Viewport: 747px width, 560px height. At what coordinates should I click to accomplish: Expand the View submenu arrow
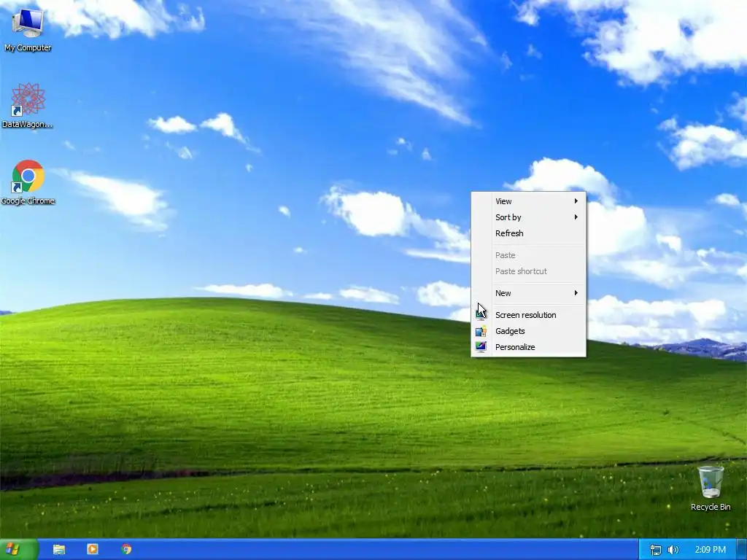pyautogui.click(x=576, y=201)
